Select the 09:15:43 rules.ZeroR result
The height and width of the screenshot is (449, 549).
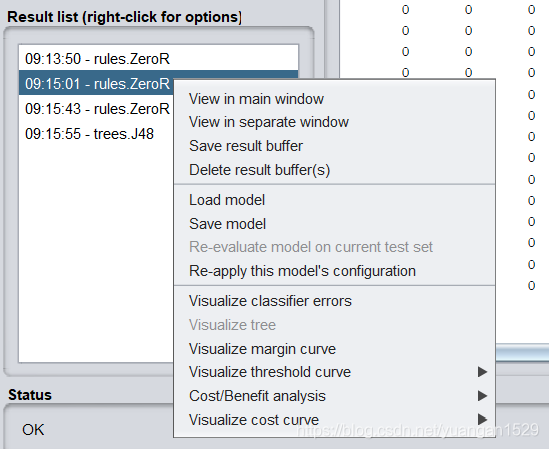pyautogui.click(x=96, y=109)
